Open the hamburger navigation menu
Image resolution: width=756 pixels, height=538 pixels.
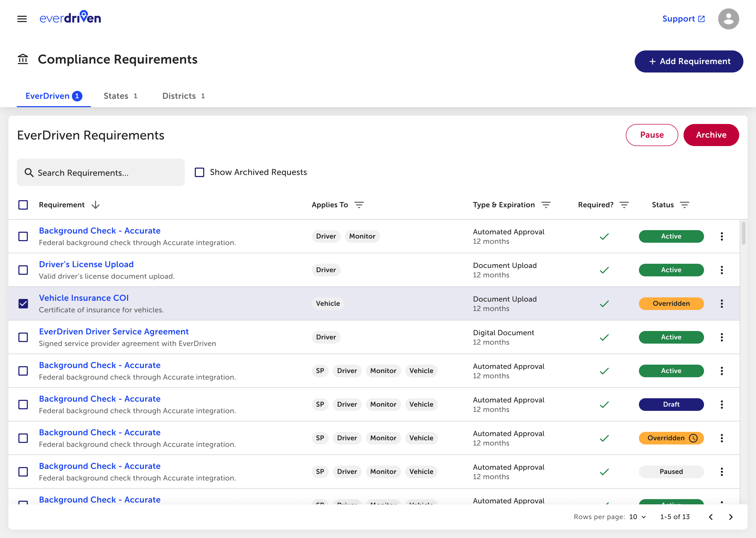tap(22, 19)
